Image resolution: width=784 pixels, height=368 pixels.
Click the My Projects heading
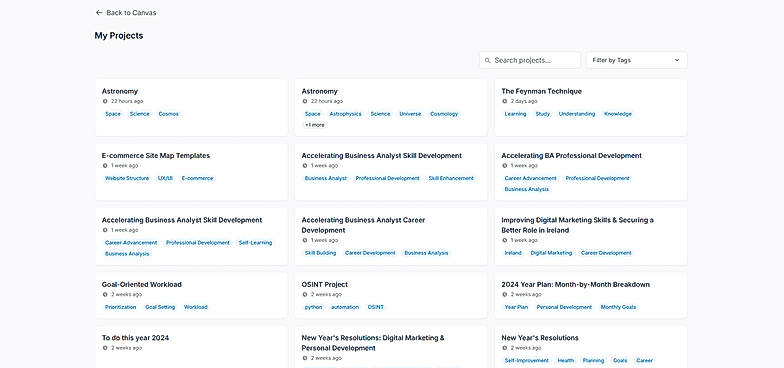click(x=119, y=36)
